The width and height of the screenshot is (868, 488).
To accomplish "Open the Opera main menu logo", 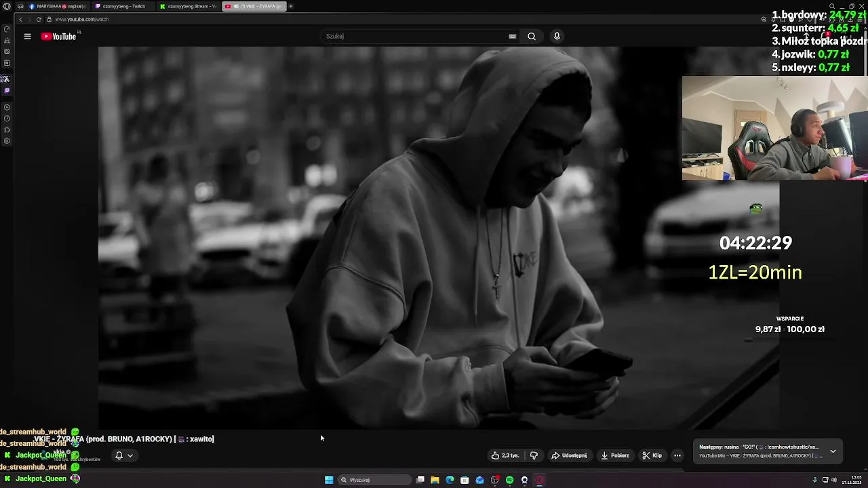I will point(7,6).
